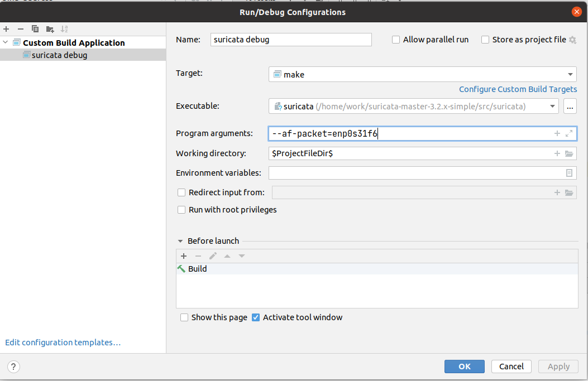Remove selected configuration with minus icon
Screen dimensions: 588x381
[21, 29]
